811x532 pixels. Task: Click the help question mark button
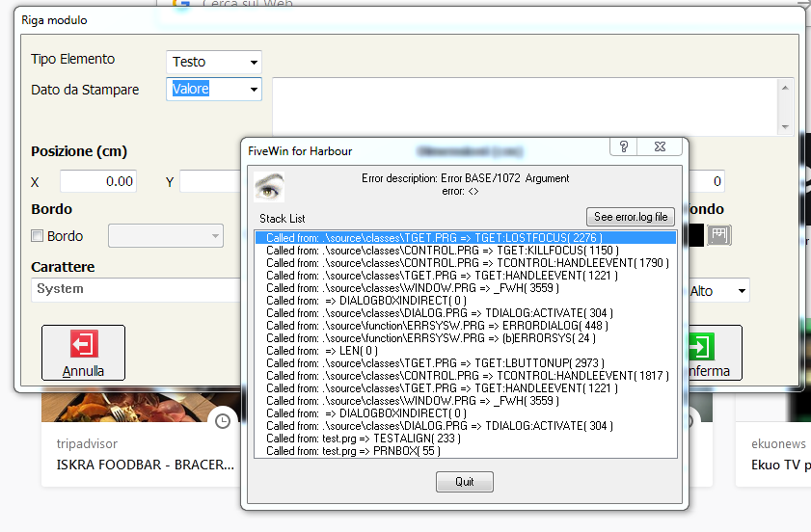tap(624, 146)
